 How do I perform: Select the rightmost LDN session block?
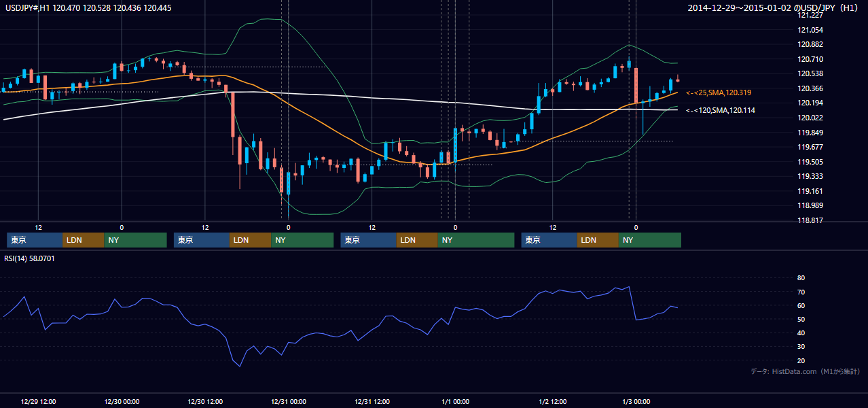pos(598,240)
